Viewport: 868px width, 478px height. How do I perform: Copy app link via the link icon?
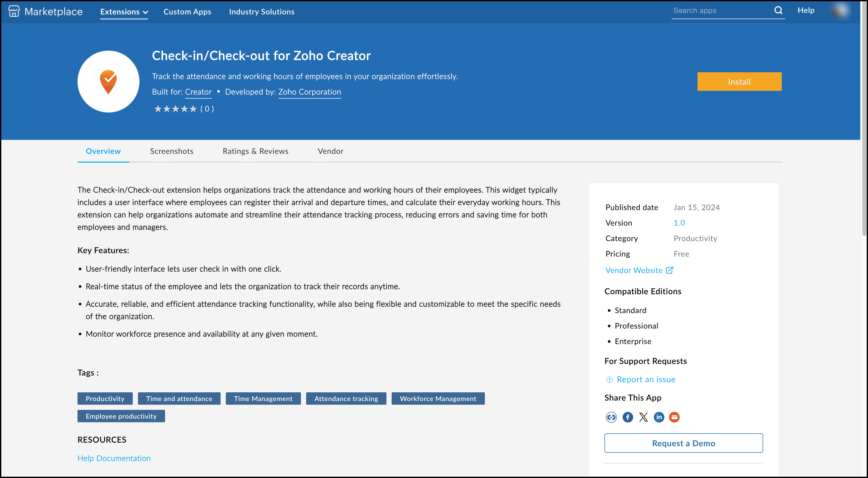[611, 417]
